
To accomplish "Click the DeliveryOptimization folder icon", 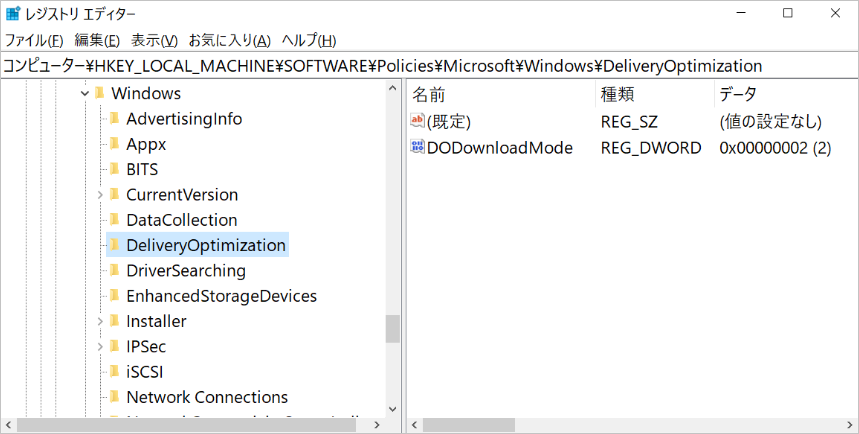I will (x=114, y=244).
